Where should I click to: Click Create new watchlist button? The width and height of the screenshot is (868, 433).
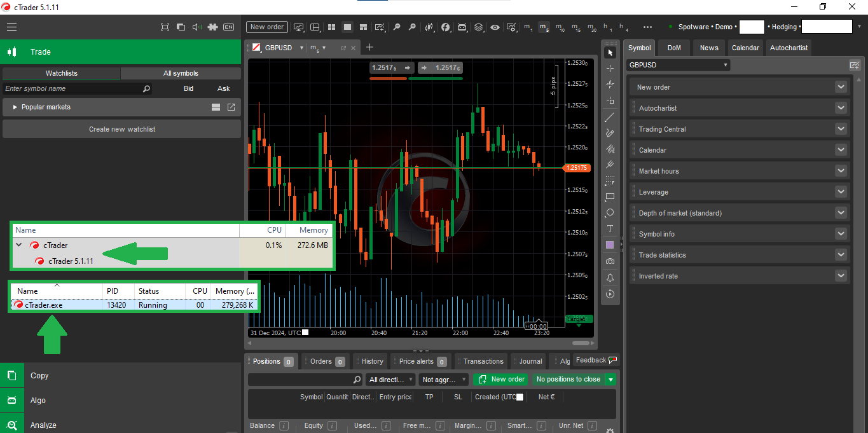122,129
